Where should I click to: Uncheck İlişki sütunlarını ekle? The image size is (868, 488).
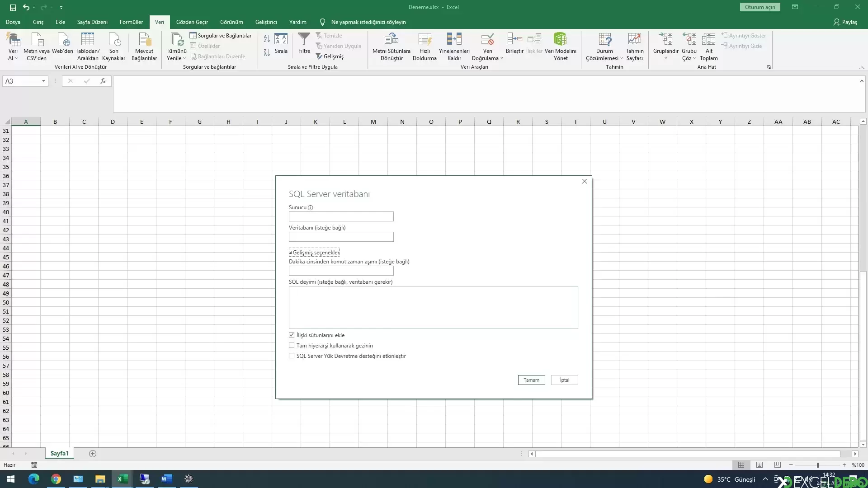[x=292, y=335]
